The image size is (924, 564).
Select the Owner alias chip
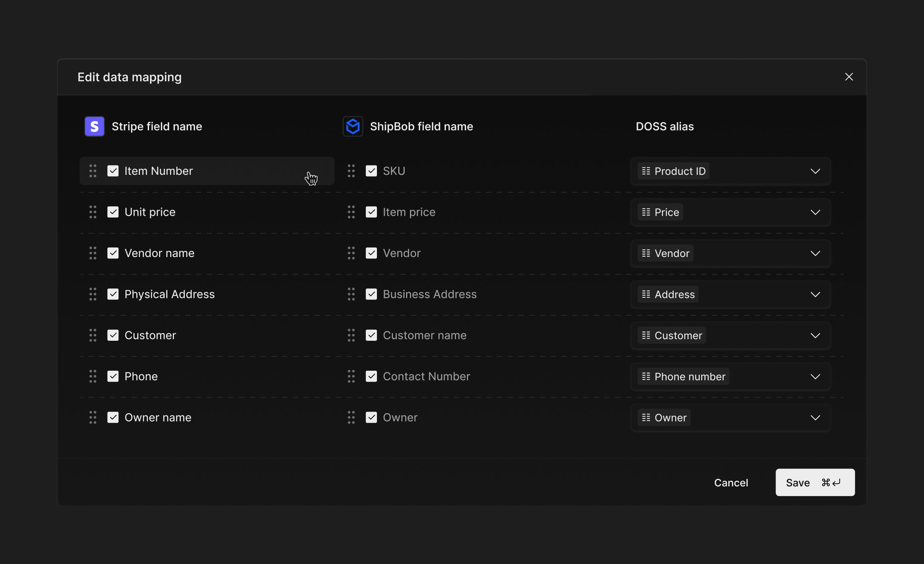[x=663, y=417]
